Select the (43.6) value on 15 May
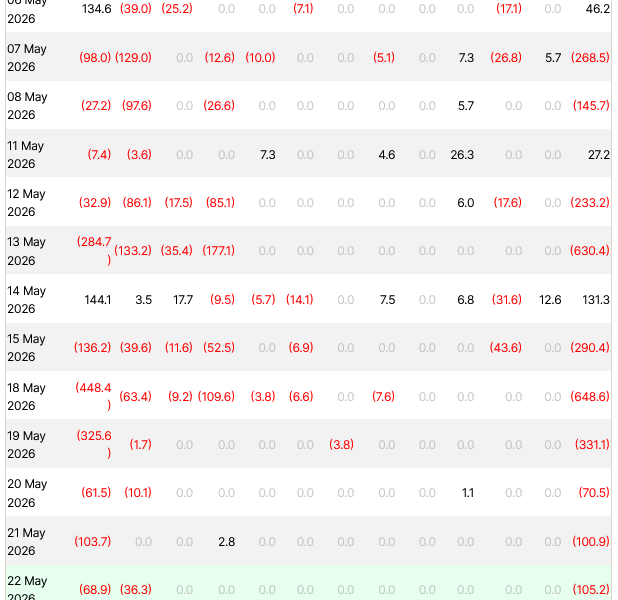 point(506,348)
